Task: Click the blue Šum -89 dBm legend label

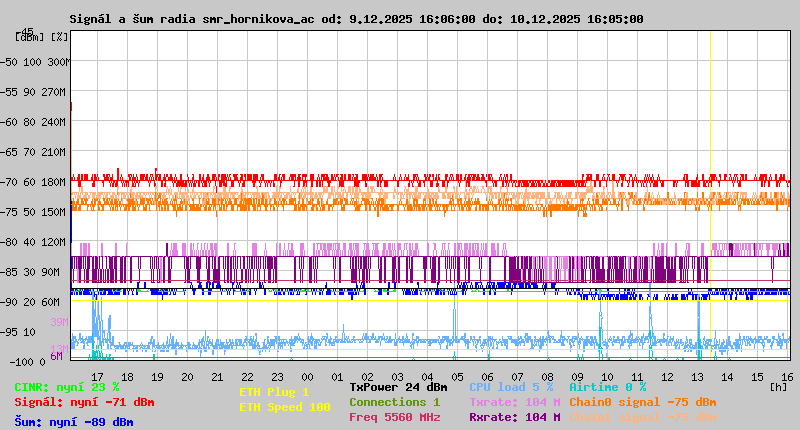Action: (x=74, y=422)
